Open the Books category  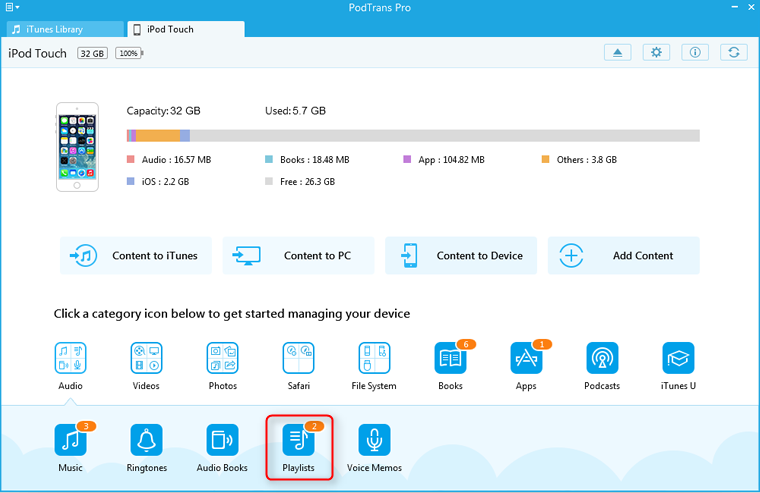[x=450, y=358]
